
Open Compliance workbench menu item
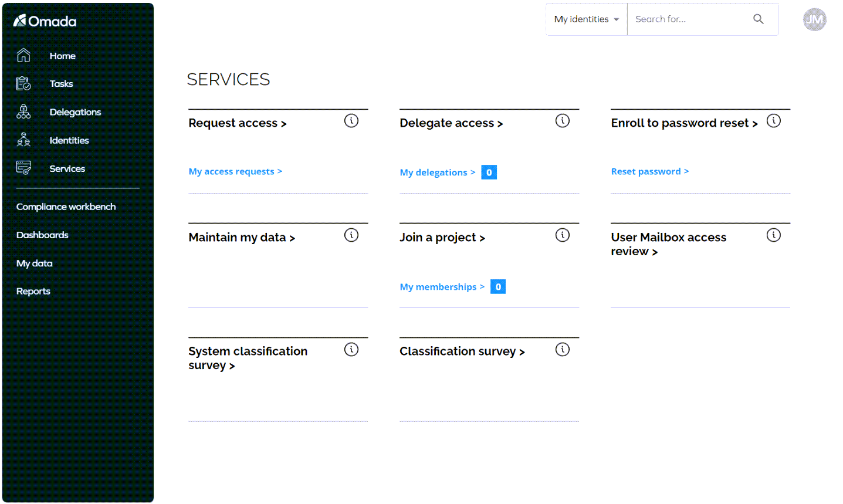point(66,207)
